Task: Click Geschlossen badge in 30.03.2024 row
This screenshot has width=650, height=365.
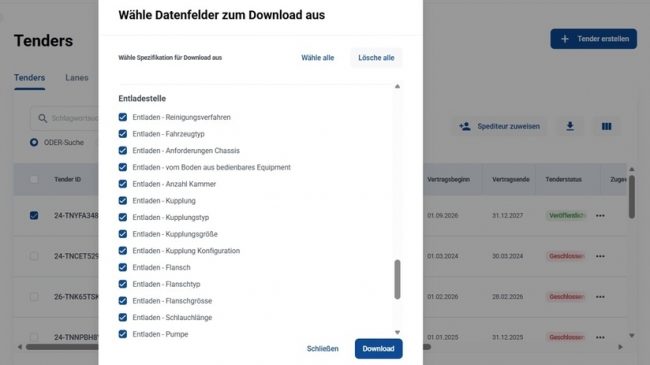Action: (x=566, y=256)
